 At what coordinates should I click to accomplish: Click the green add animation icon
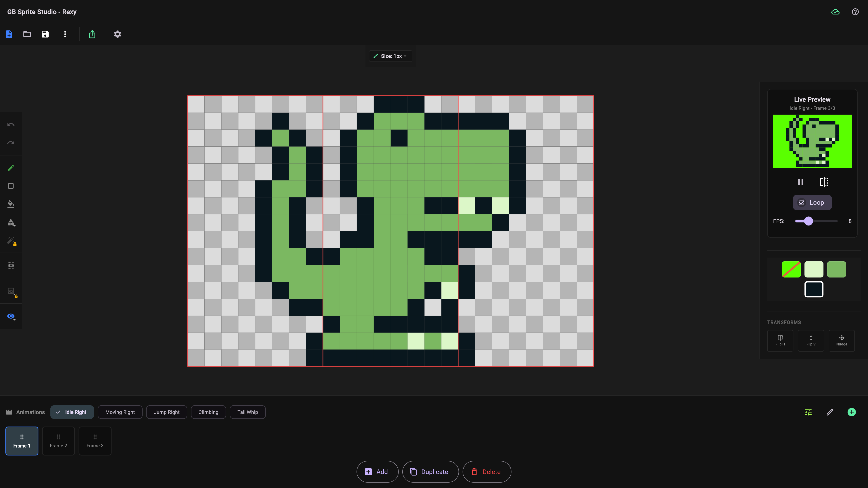point(851,412)
